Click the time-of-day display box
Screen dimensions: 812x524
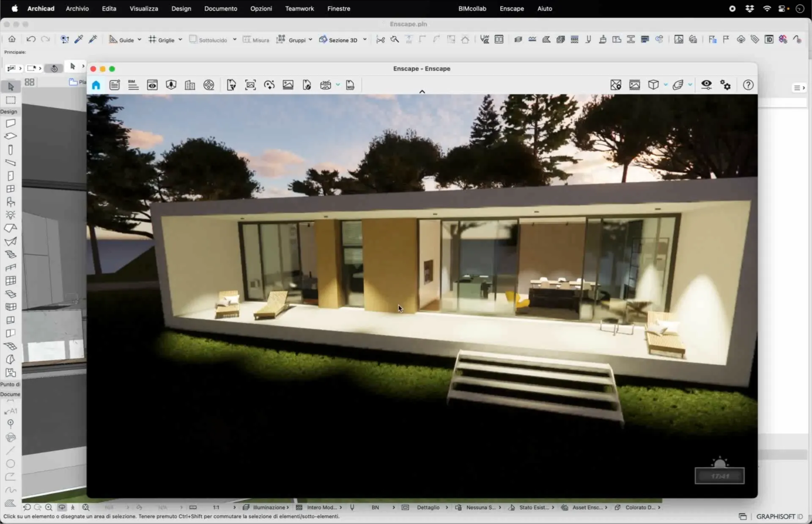click(719, 476)
